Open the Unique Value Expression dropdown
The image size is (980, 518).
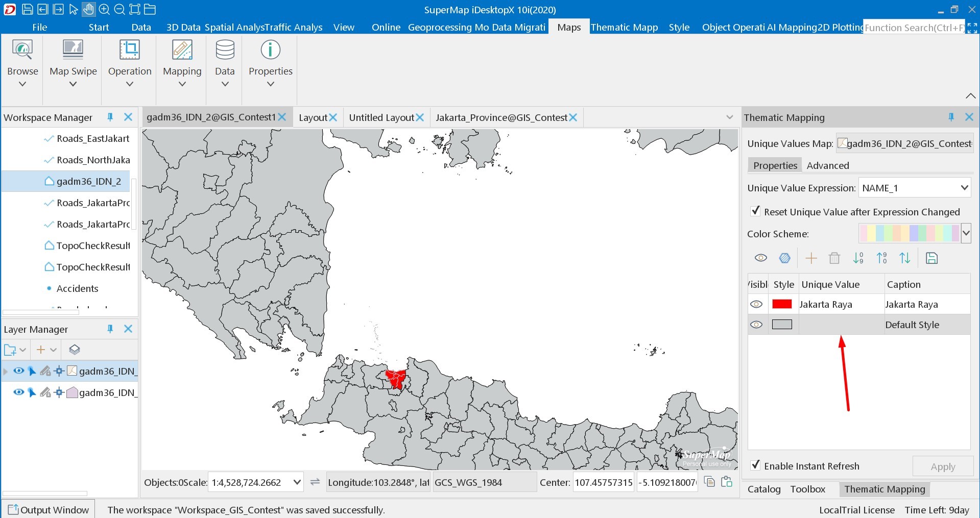click(964, 188)
